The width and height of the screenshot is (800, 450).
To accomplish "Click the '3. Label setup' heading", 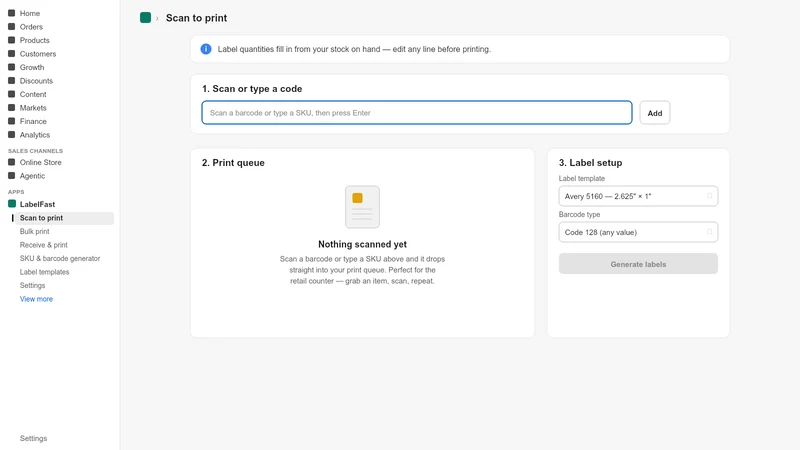I will coord(590,163).
